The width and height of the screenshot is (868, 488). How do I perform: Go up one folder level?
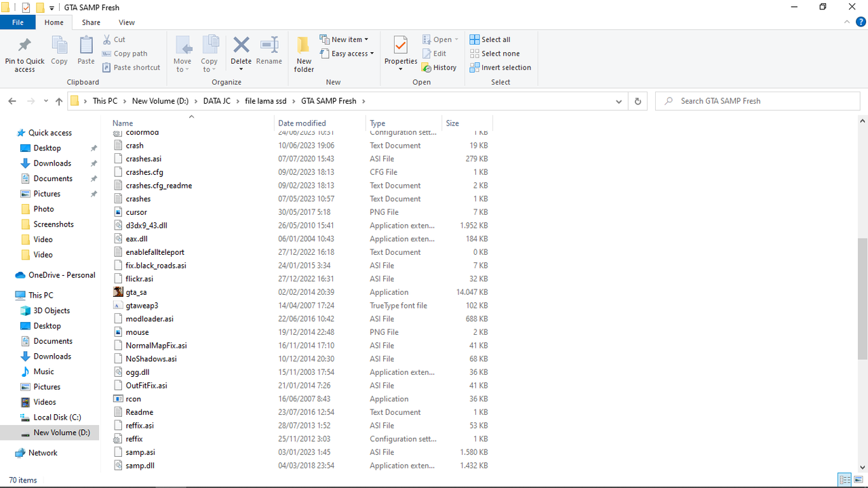(59, 102)
